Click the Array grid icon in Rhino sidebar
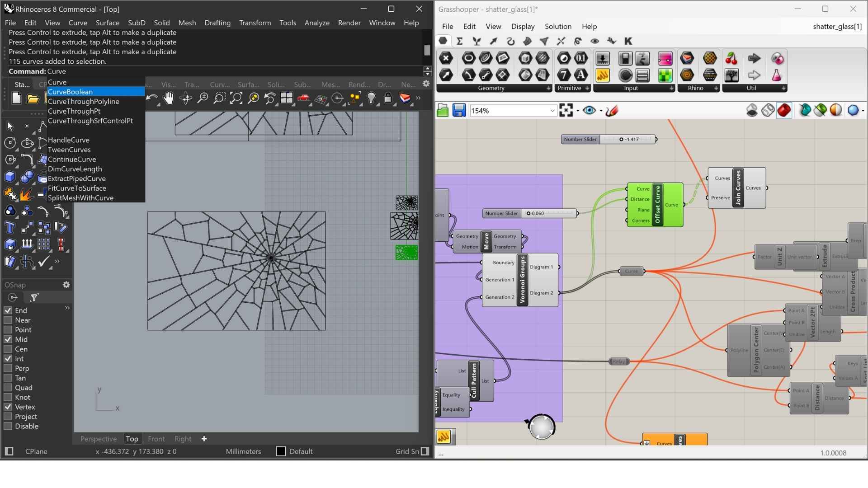This screenshot has width=868, height=488. 44,244
